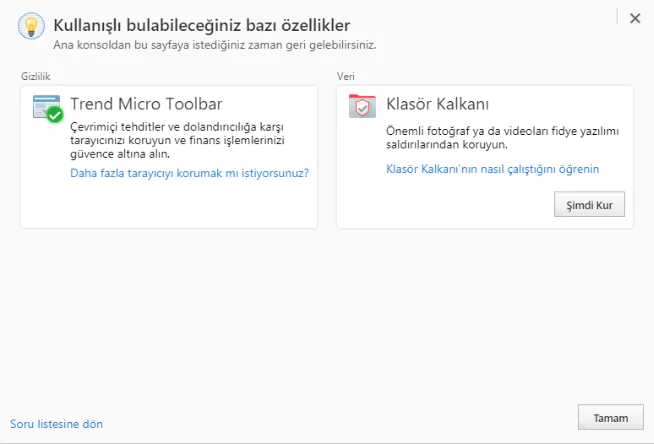Image resolution: width=654 pixels, height=444 pixels.
Task: Click the lightbulb tips icon
Action: 31,26
